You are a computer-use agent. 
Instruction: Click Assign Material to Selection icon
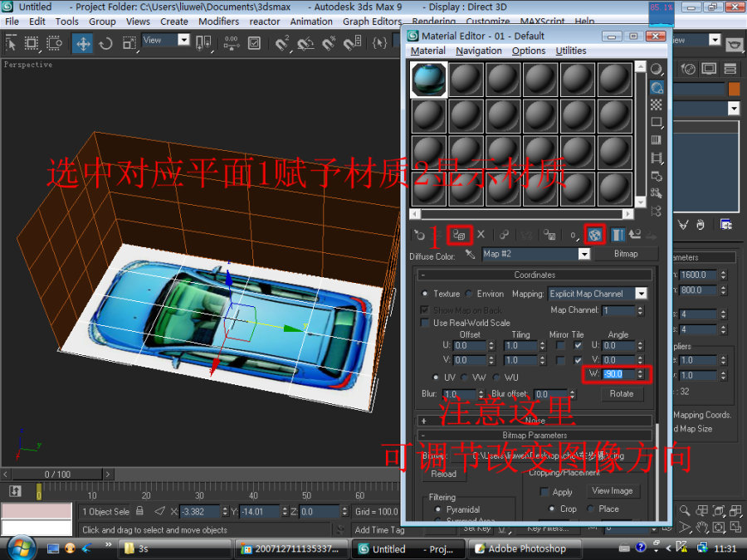click(460, 235)
